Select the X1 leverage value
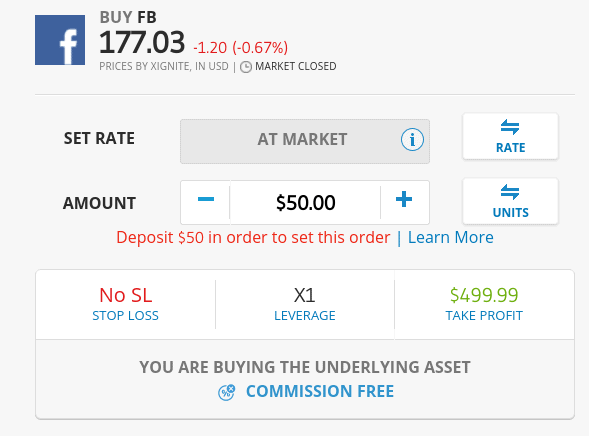The width and height of the screenshot is (589, 436). click(305, 296)
